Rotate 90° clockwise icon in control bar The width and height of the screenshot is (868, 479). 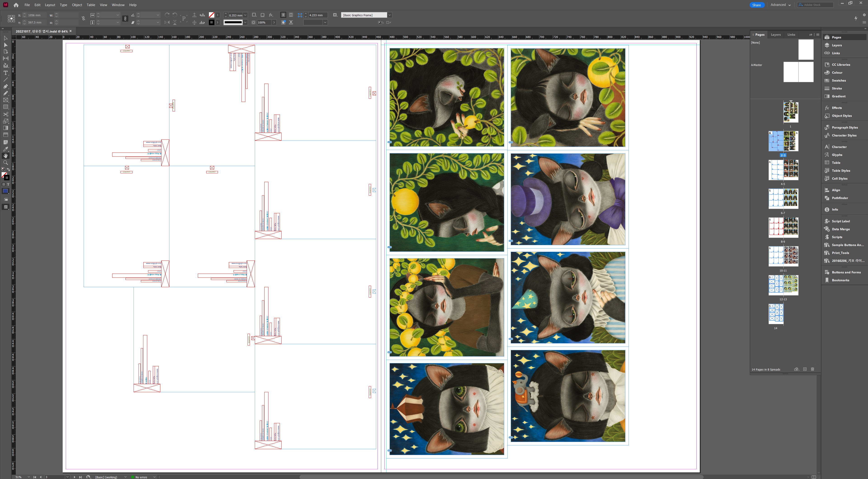pos(167,15)
